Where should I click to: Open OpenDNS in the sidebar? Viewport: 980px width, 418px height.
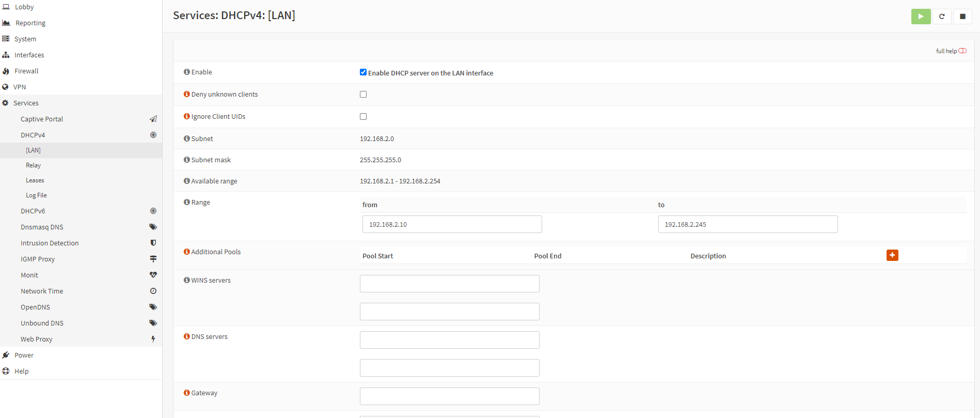coord(36,307)
